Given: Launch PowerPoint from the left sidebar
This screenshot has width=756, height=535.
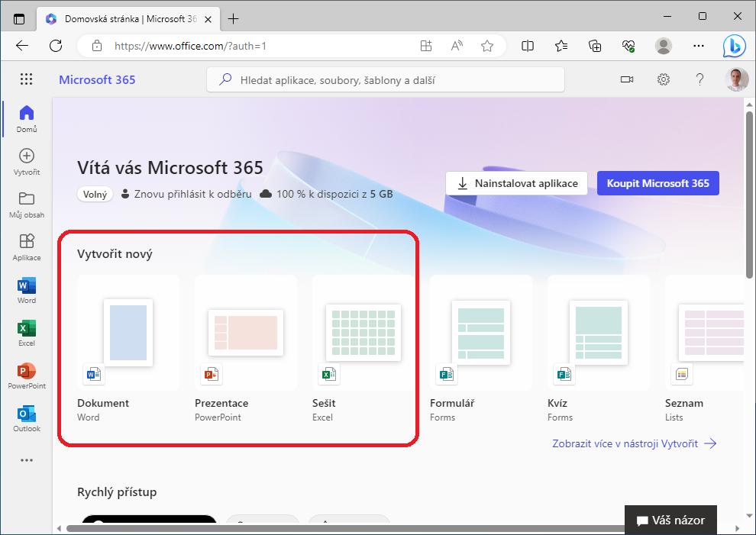Looking at the screenshot, I should 27,375.
